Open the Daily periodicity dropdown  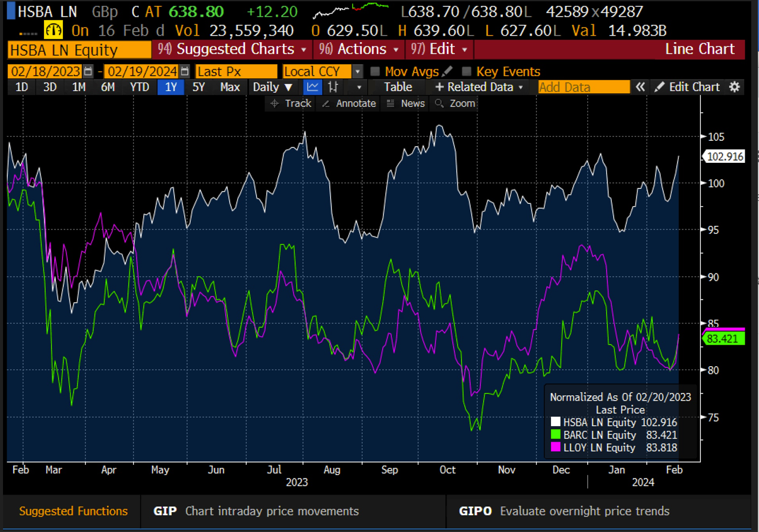point(273,87)
